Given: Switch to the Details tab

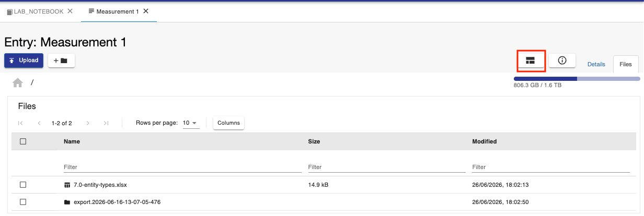Looking at the screenshot, I should [596, 64].
